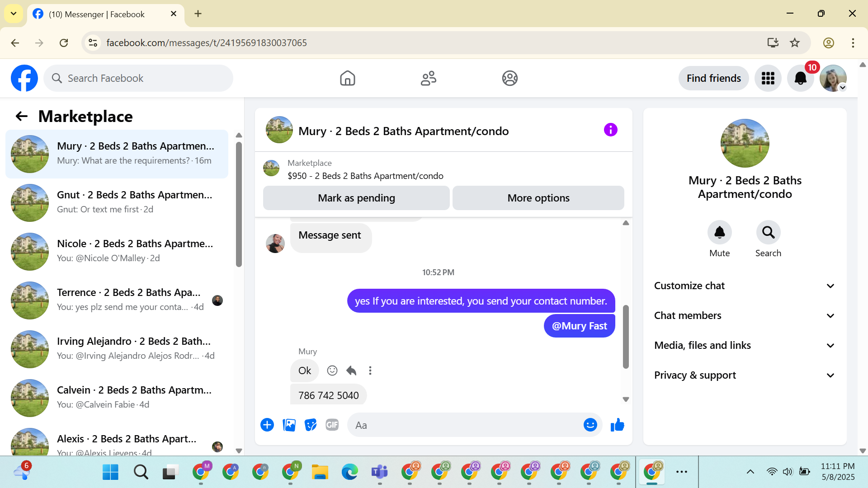Image resolution: width=868 pixels, height=488 pixels.
Task: Open Calvein conversation in Marketplace list
Action: pos(117,398)
